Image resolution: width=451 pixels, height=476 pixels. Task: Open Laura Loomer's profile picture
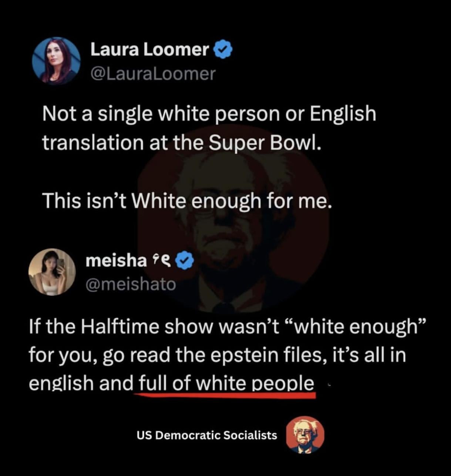tap(56, 60)
